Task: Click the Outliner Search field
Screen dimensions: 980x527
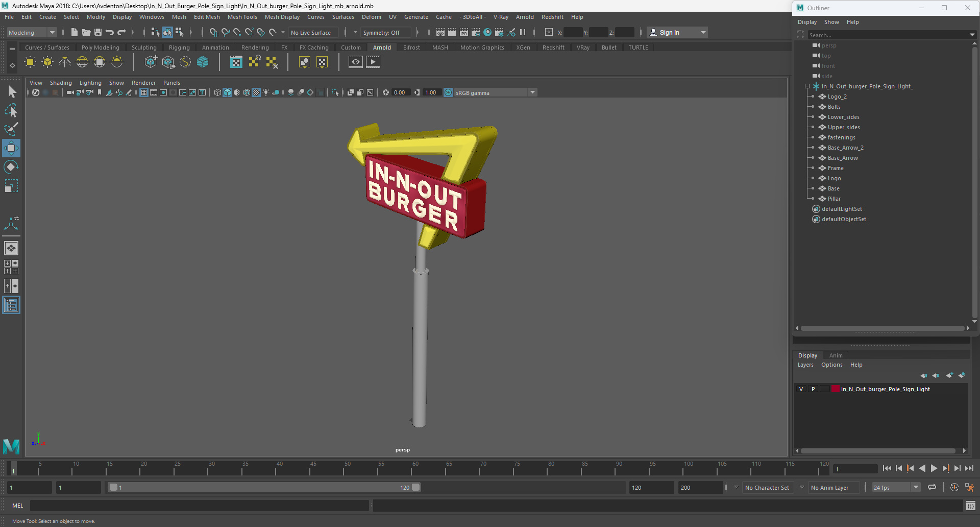Action: click(887, 35)
